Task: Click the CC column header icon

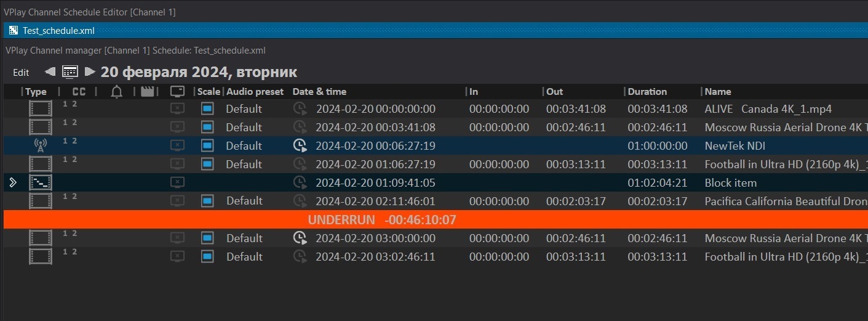Action: (x=79, y=92)
